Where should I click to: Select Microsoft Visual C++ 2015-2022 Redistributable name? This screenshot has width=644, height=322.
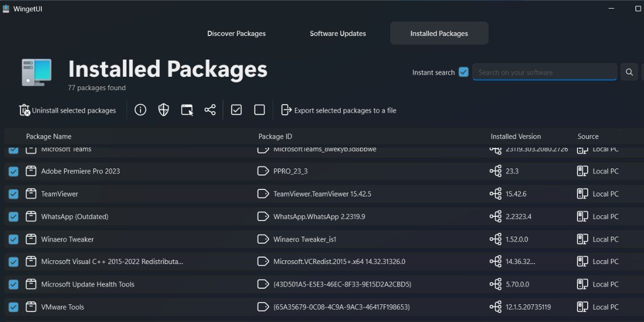click(x=112, y=262)
